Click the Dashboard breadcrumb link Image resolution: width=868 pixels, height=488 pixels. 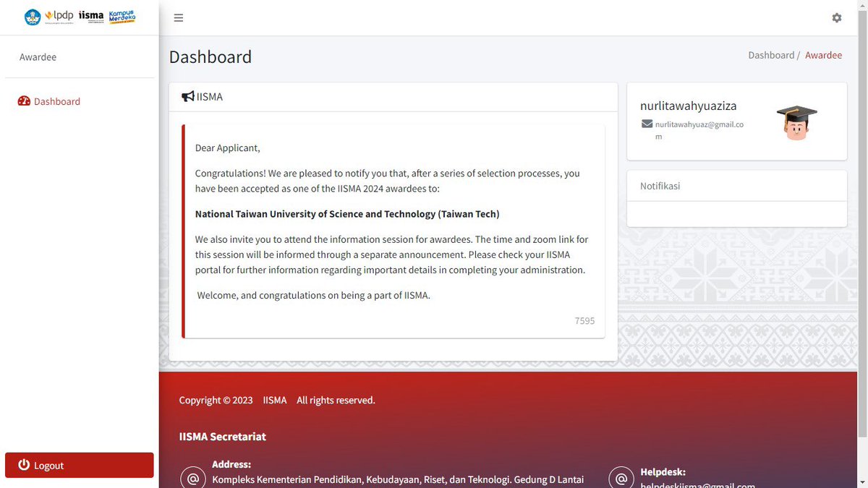tap(771, 55)
